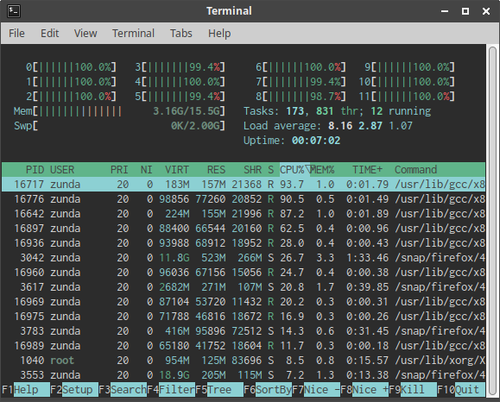Maximize the Terminal window

click(465, 11)
